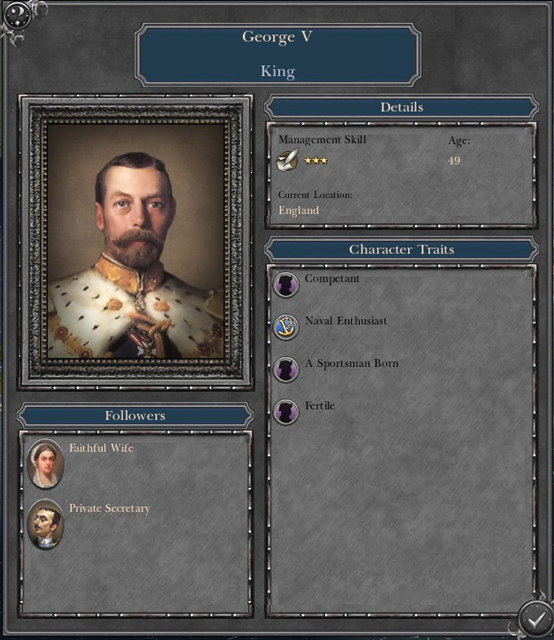Click the age value 49

(x=454, y=160)
